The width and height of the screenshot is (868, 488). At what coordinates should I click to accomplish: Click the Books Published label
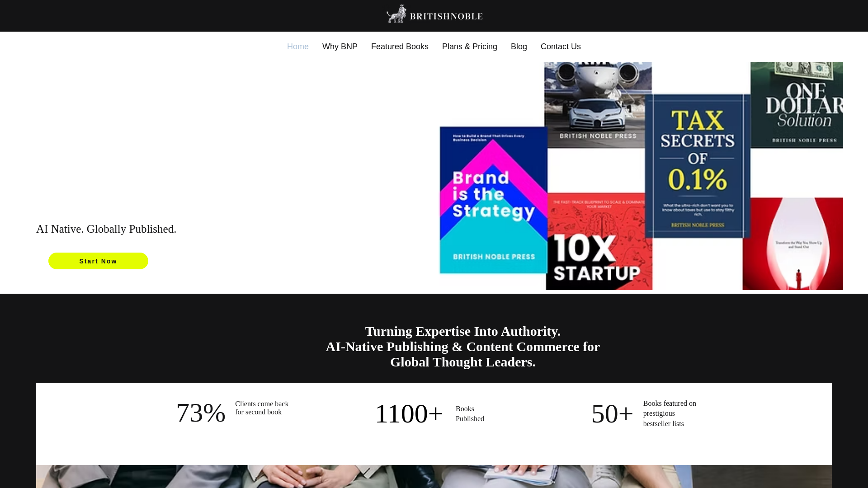(470, 413)
